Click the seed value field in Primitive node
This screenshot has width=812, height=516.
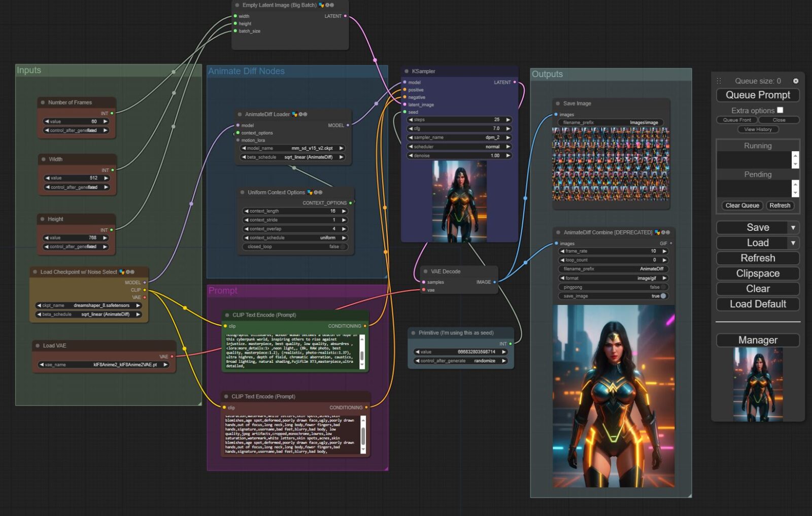459,352
